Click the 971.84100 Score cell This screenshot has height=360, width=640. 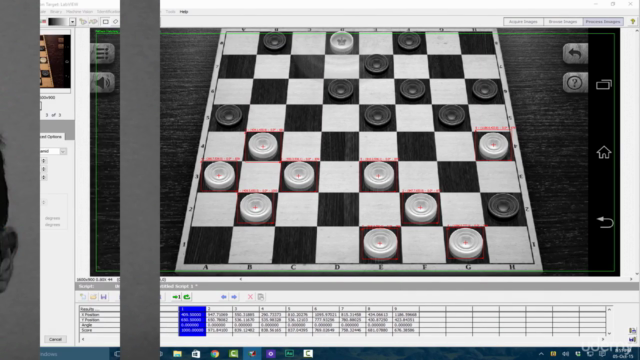click(x=219, y=330)
